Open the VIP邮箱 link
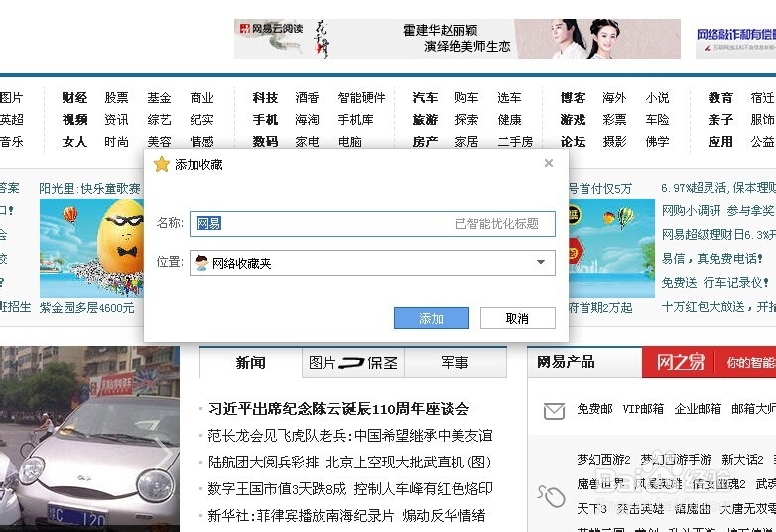 click(643, 409)
